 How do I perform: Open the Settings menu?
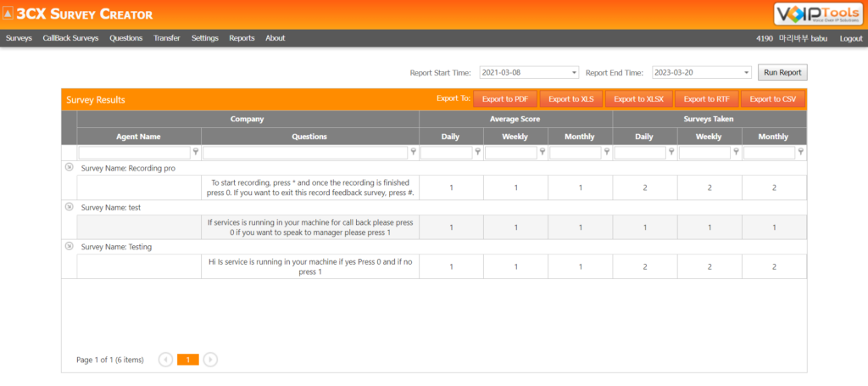click(x=205, y=38)
